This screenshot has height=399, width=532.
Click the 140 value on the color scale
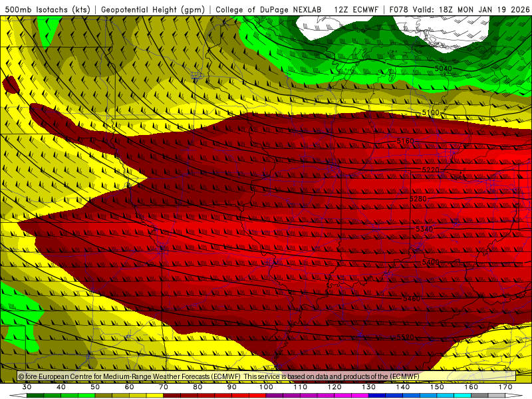[403, 387]
